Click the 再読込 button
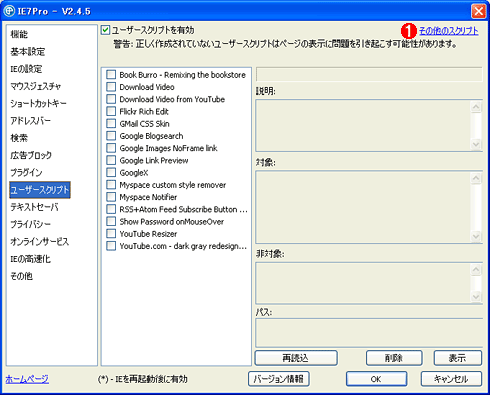 pos(296,358)
